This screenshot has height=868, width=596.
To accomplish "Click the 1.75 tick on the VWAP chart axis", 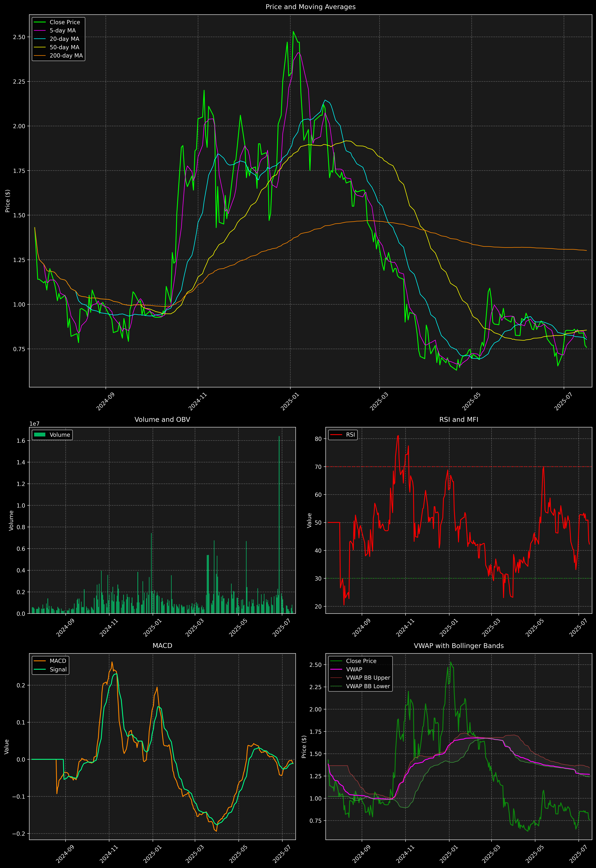I will (x=316, y=732).
